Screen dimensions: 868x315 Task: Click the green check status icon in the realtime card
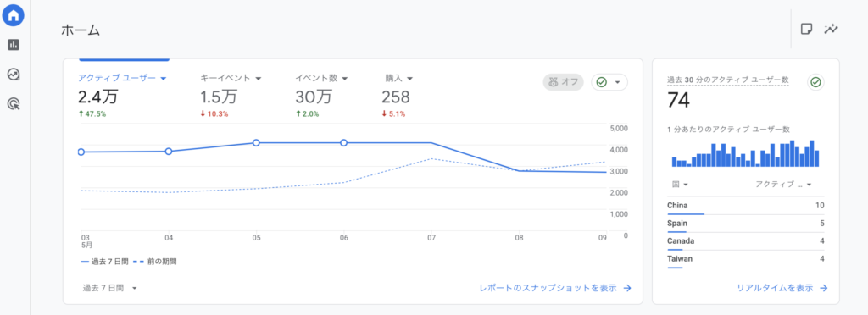point(815,82)
